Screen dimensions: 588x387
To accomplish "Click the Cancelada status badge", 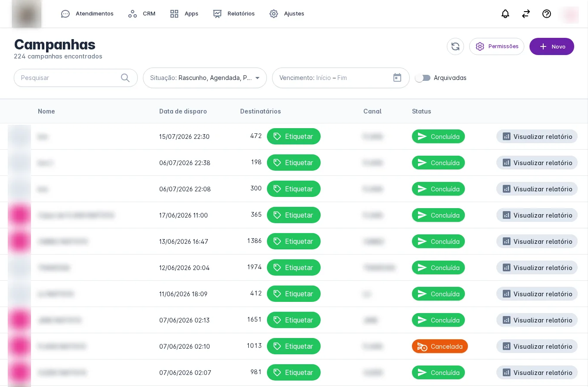I will coord(440,346).
